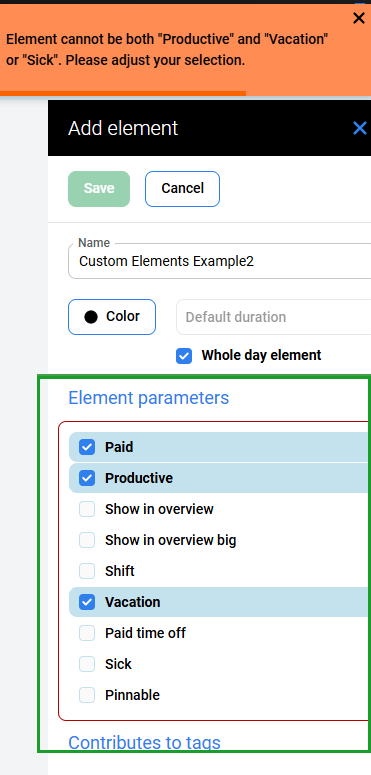The width and height of the screenshot is (371, 775).
Task: Check the Sick checkbox
Action: [87, 664]
